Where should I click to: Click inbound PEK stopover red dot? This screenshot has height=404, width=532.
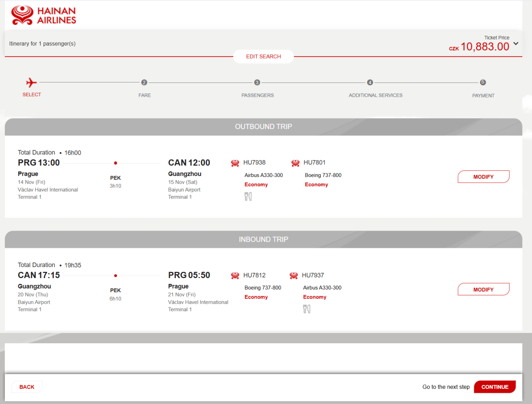[x=115, y=276]
